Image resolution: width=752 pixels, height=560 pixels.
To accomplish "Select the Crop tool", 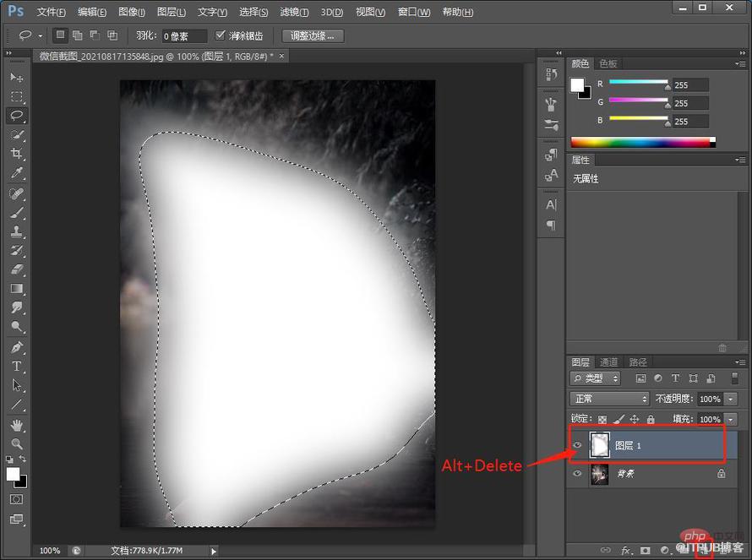I will 17,154.
